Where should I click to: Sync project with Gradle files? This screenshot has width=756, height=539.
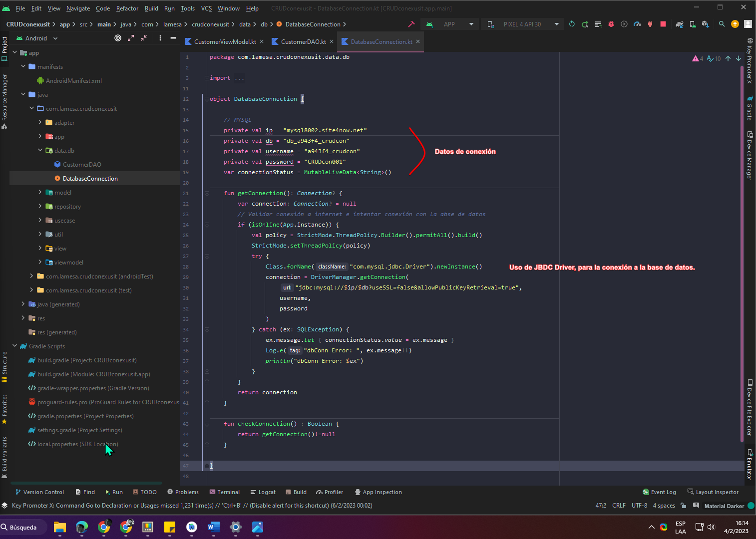pyautogui.click(x=679, y=24)
